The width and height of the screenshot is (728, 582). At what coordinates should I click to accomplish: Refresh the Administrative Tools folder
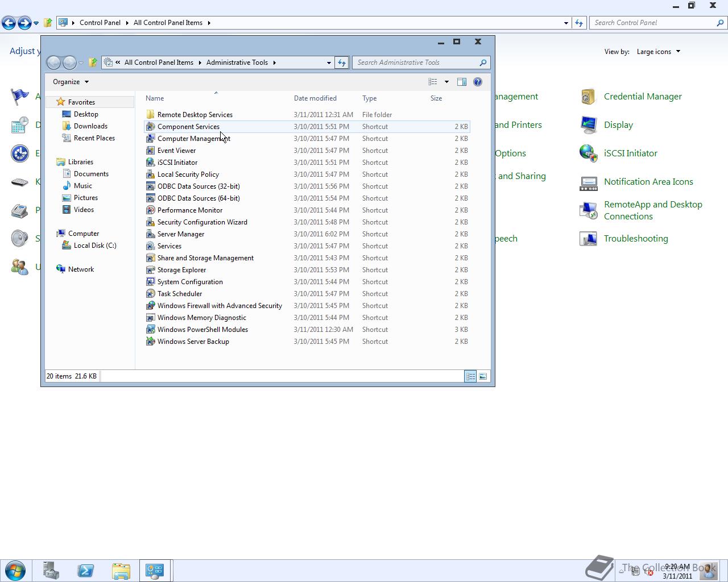(341, 63)
